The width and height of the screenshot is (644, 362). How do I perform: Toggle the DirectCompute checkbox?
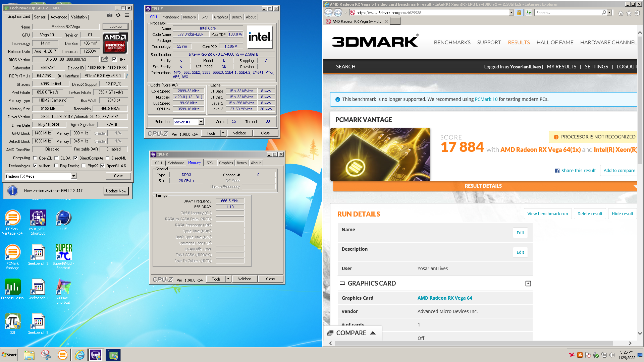click(75, 158)
